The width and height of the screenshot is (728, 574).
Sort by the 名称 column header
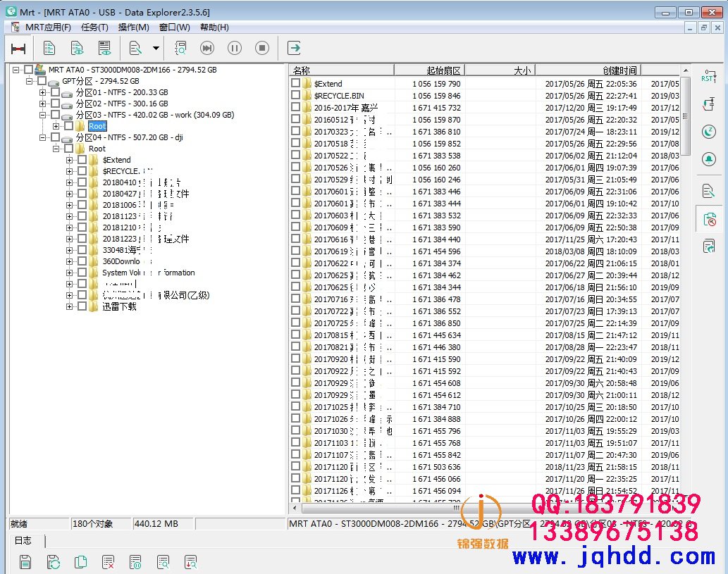point(342,70)
